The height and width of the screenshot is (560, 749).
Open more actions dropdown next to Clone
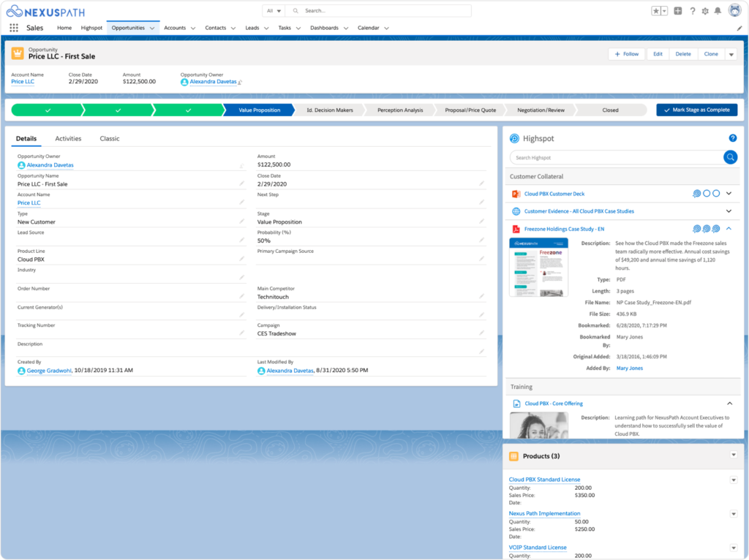click(731, 54)
